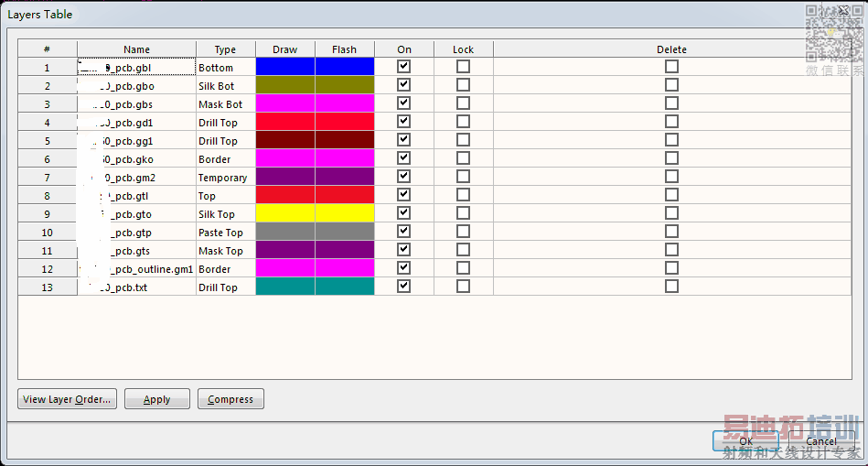Open gray Flash swatch for Paste Top

345,231
